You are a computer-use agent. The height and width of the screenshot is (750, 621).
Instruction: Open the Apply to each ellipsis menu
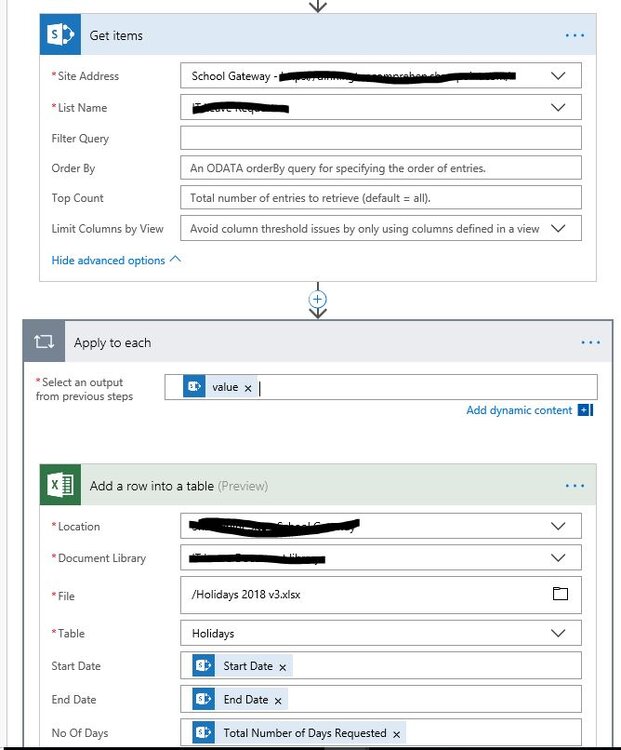(590, 342)
